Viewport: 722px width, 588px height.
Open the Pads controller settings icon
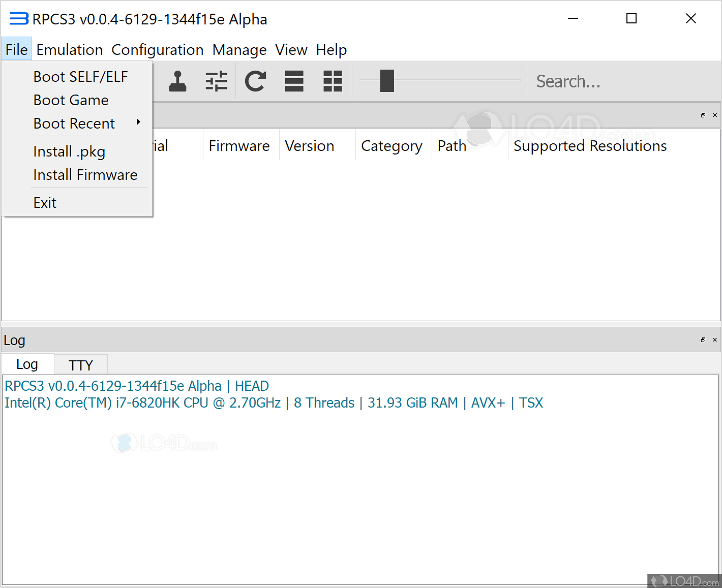[177, 81]
